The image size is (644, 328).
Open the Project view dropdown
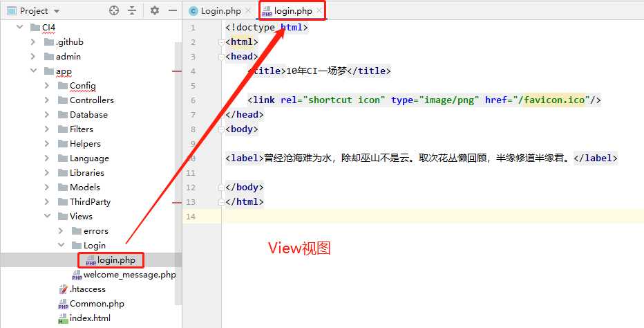coord(57,11)
